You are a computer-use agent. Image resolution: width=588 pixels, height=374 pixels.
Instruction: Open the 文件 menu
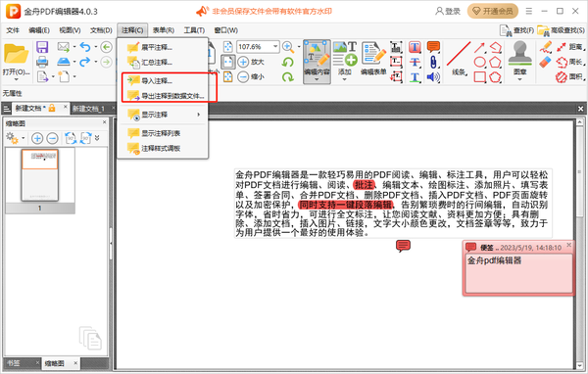13,30
